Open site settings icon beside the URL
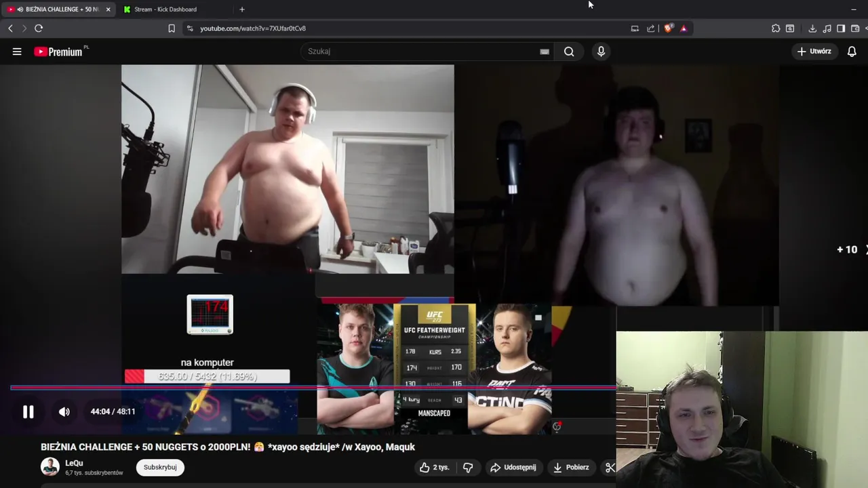The image size is (868, 488). 190,28
